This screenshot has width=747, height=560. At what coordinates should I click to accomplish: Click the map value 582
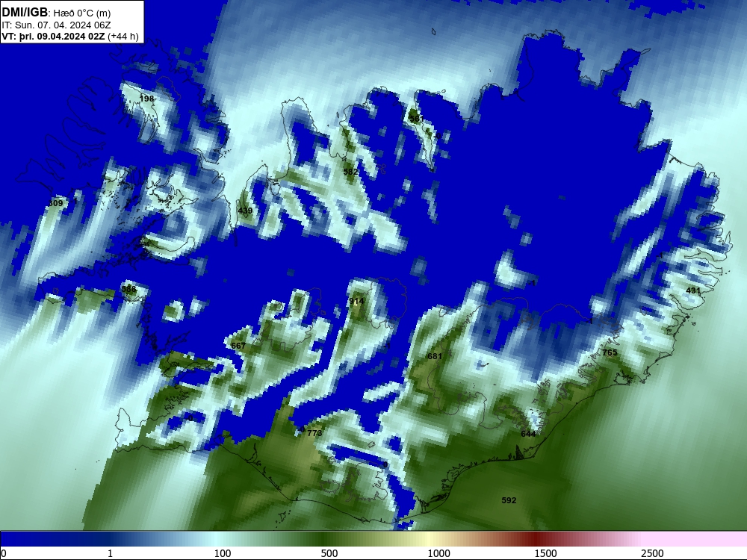[350, 172]
